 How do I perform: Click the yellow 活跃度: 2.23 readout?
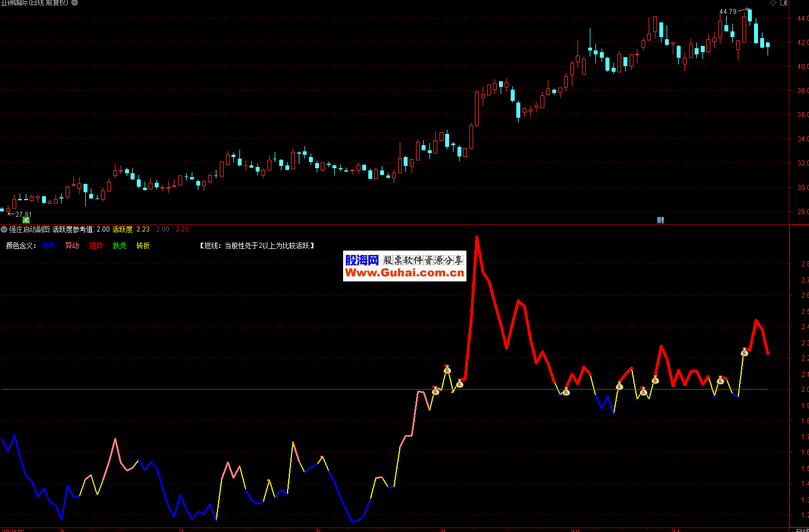(131, 229)
